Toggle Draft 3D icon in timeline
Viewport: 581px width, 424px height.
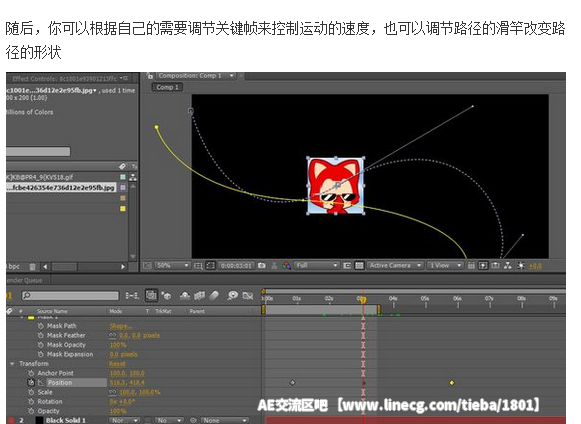[167, 295]
